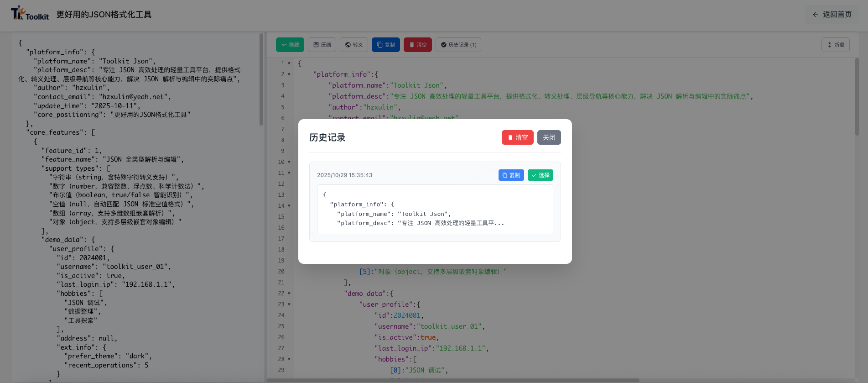The image size is (868, 383).
Task: Click line number 20 in gutter
Action: [281, 272]
